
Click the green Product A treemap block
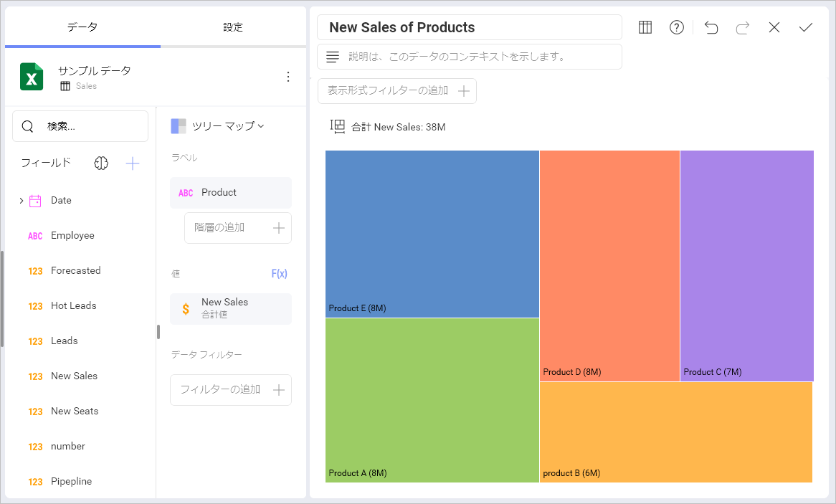pos(432,400)
